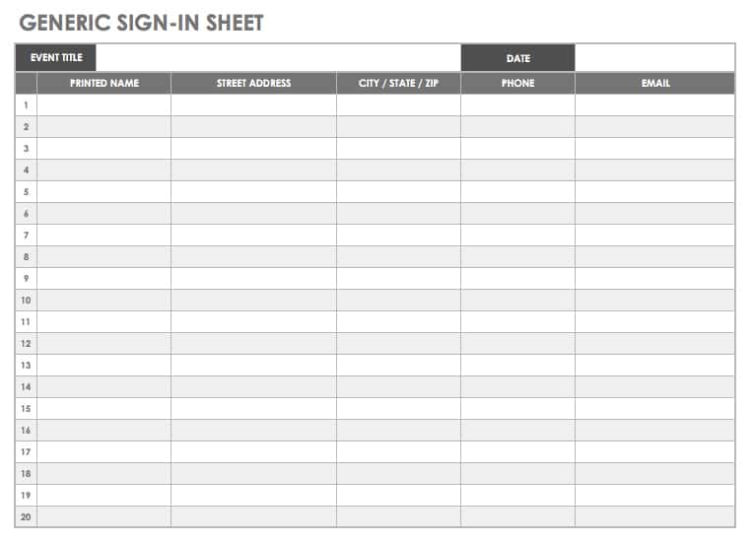Click the Printed Name cell in row 15
756x543 pixels.
click(103, 409)
